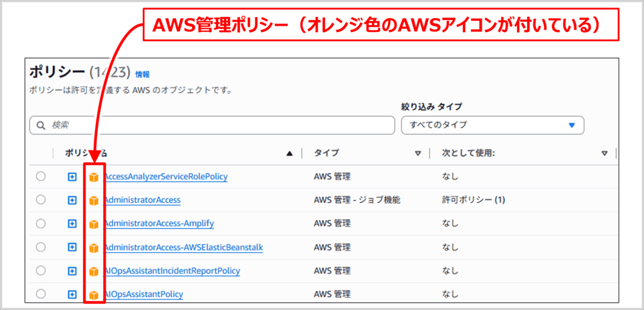The height and width of the screenshot is (310, 644).
Task: Open the AdministratorAccess policy link
Action: [143, 201]
